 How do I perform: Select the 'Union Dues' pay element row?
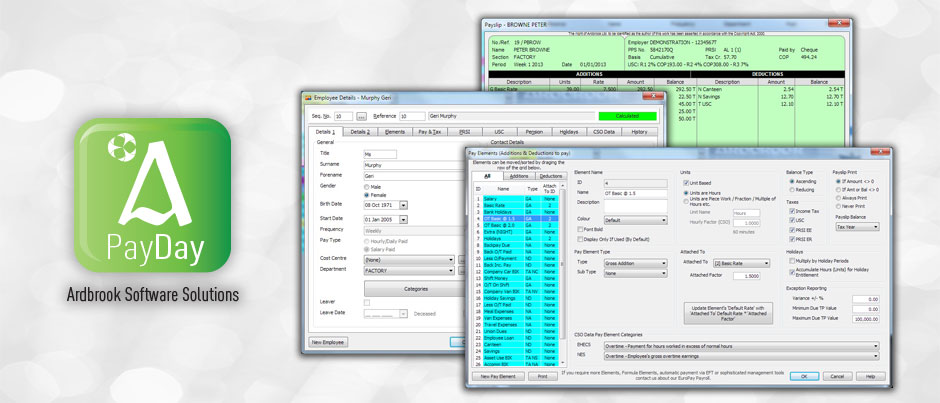pos(516,331)
